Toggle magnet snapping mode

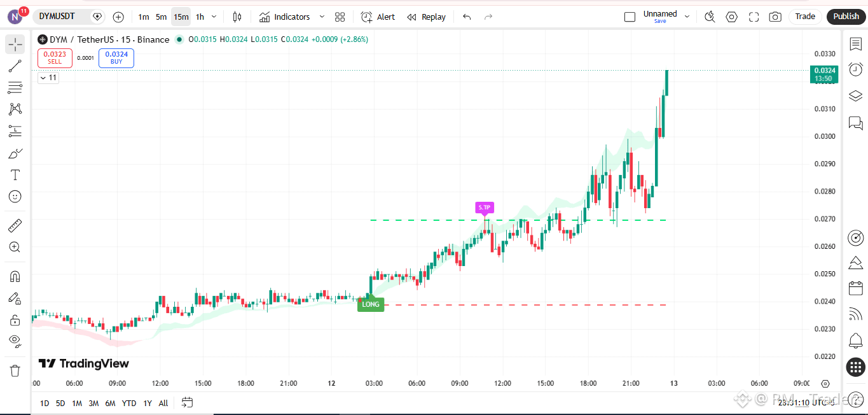coord(15,276)
